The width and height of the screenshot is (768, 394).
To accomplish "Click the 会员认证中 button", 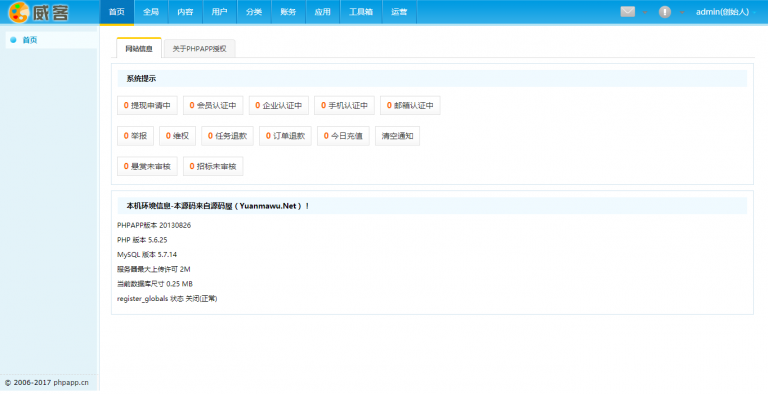I will [x=213, y=105].
